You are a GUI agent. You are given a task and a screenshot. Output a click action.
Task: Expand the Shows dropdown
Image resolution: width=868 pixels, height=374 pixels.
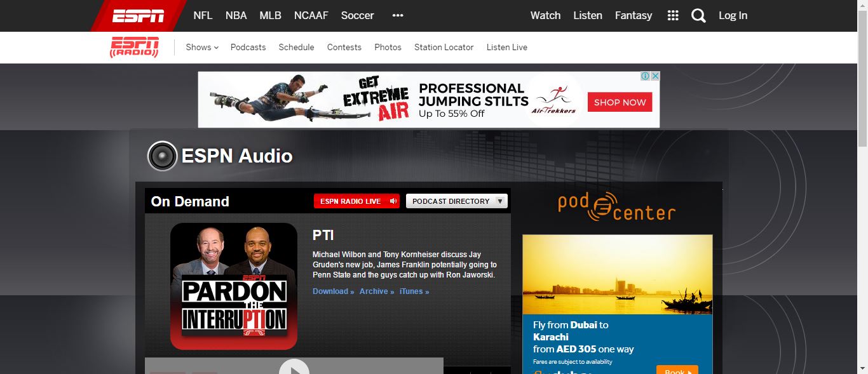coord(202,47)
